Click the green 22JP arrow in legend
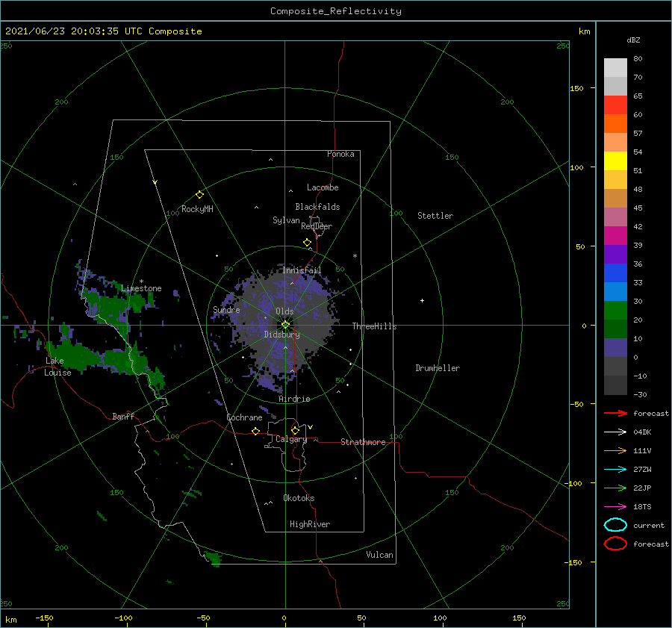672x628 pixels. pyautogui.click(x=615, y=488)
